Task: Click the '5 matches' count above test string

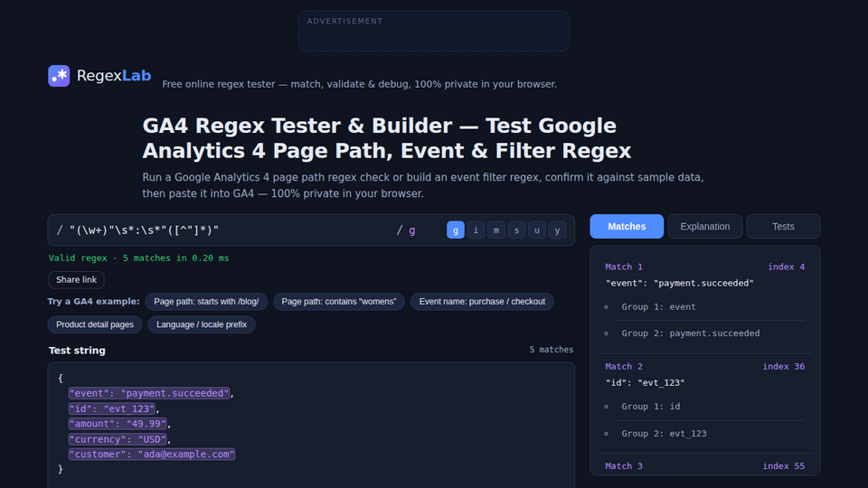Action: pos(552,350)
